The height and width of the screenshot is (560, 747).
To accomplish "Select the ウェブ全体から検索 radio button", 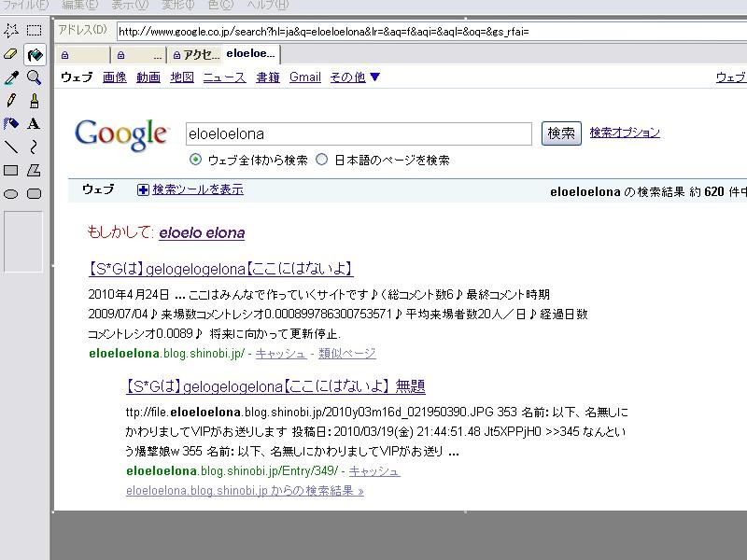I will coord(195,160).
